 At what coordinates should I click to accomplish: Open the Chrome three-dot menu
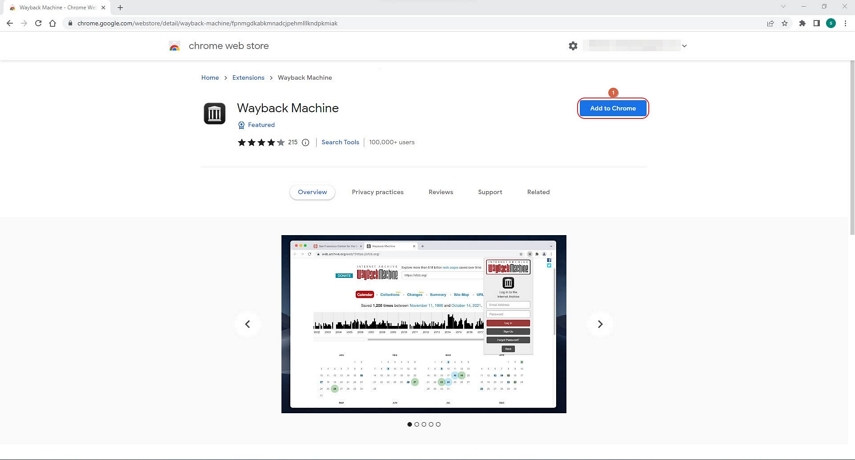click(845, 23)
